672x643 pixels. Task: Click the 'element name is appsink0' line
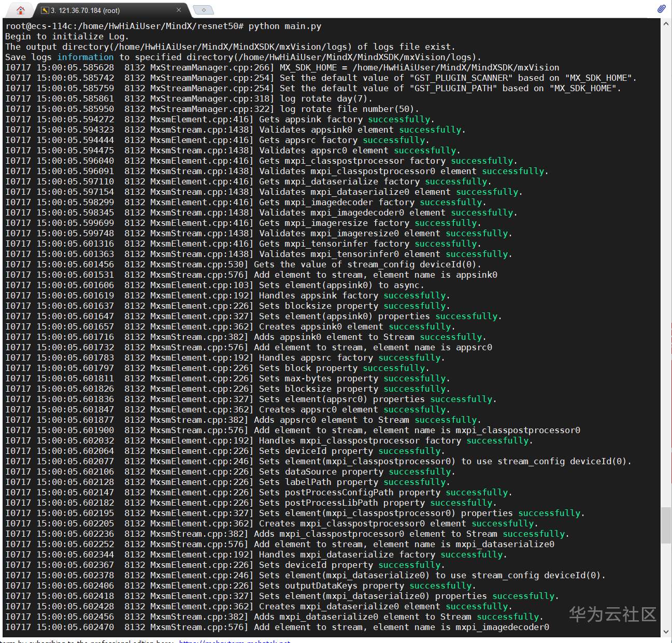(x=251, y=275)
